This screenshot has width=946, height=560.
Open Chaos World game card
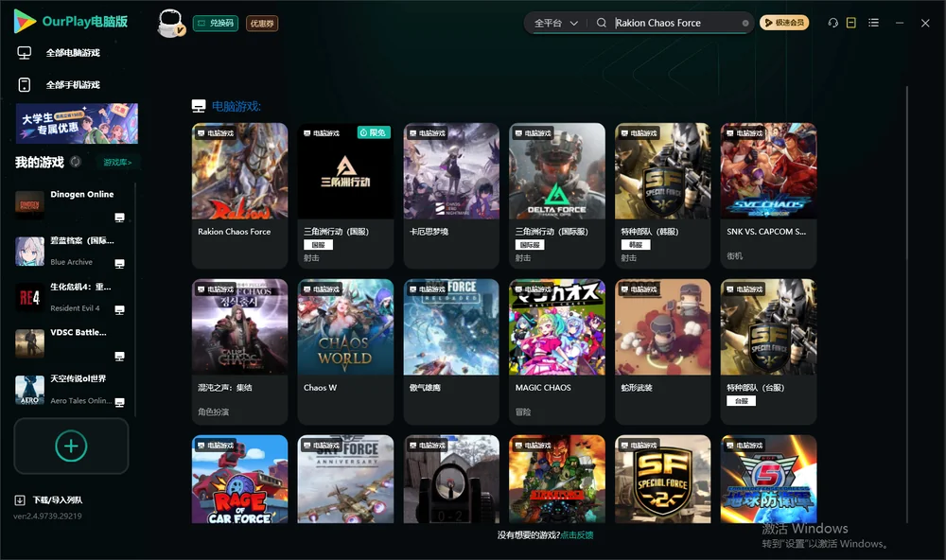click(345, 351)
